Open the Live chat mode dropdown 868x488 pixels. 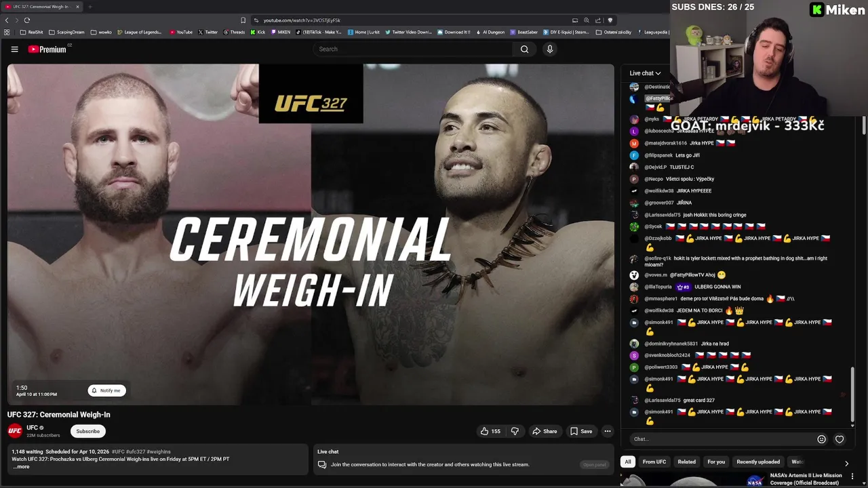[645, 73]
